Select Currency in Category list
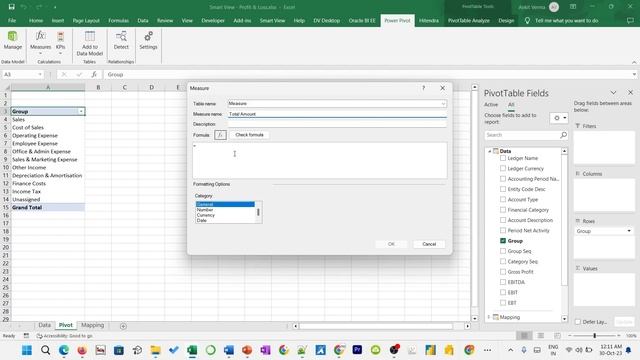The height and width of the screenshot is (360, 640). pos(225,215)
